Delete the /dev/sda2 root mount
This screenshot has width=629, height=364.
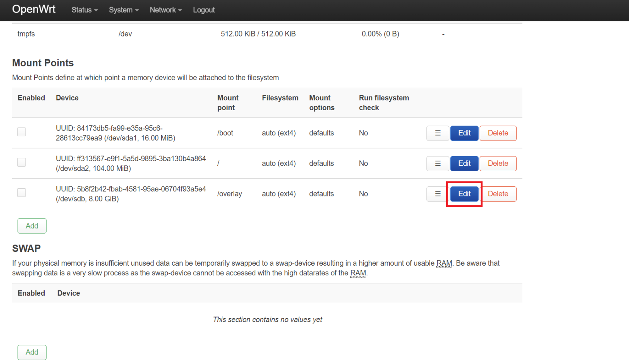click(x=498, y=163)
